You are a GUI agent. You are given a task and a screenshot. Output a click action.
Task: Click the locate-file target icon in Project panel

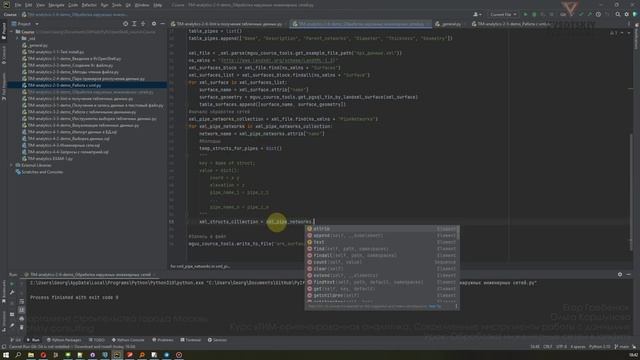pyautogui.click(x=125, y=24)
